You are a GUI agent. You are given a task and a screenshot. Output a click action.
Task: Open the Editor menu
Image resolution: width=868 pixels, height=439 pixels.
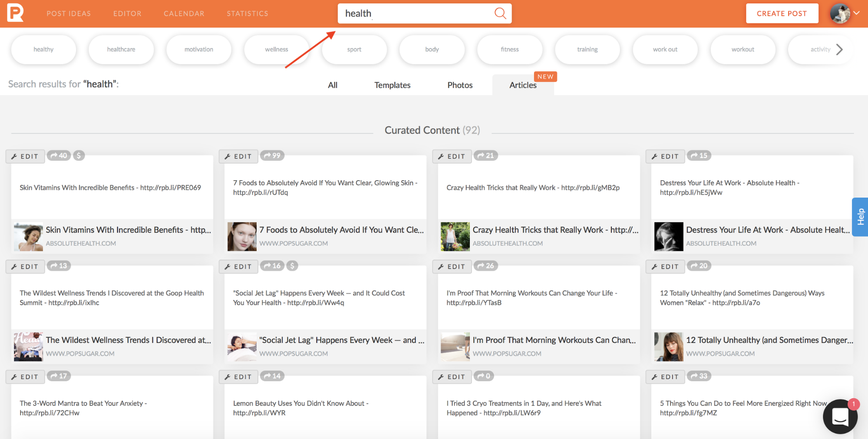(127, 13)
